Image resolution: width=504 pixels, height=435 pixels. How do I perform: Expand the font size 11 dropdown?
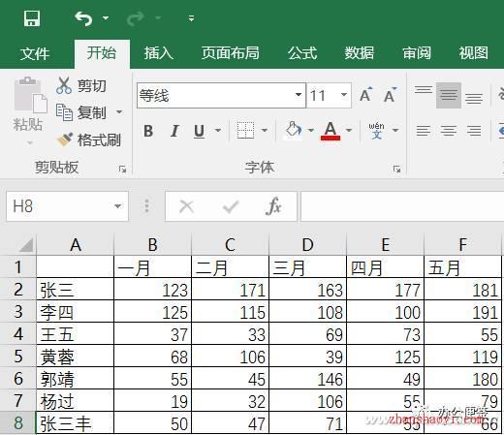[x=344, y=95]
